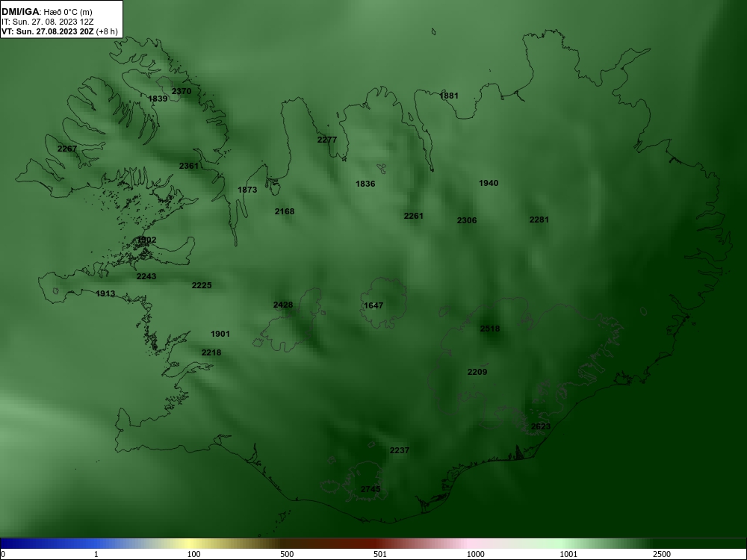This screenshot has height=560, width=747.
Task: Click the 2237 height value
Action: click(x=399, y=450)
